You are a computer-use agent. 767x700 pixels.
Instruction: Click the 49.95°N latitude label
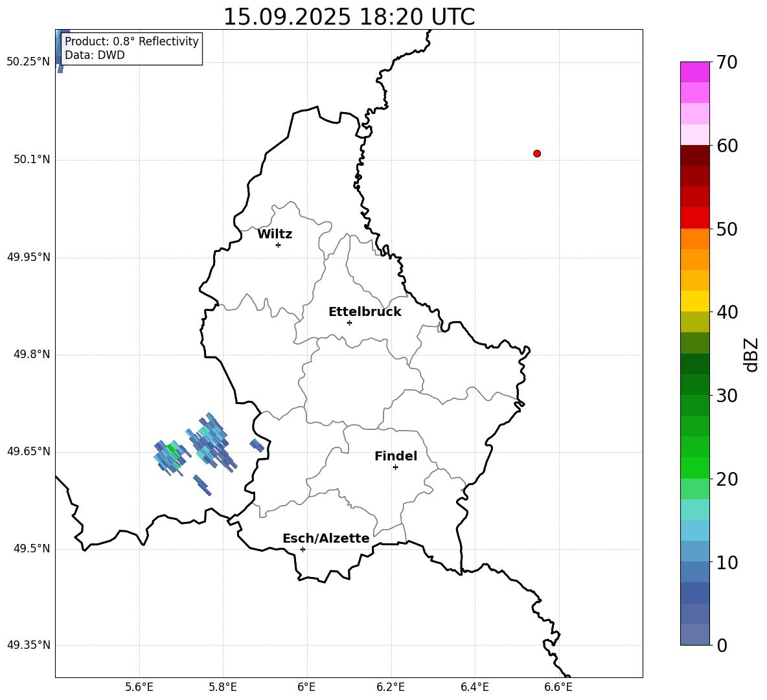point(29,257)
